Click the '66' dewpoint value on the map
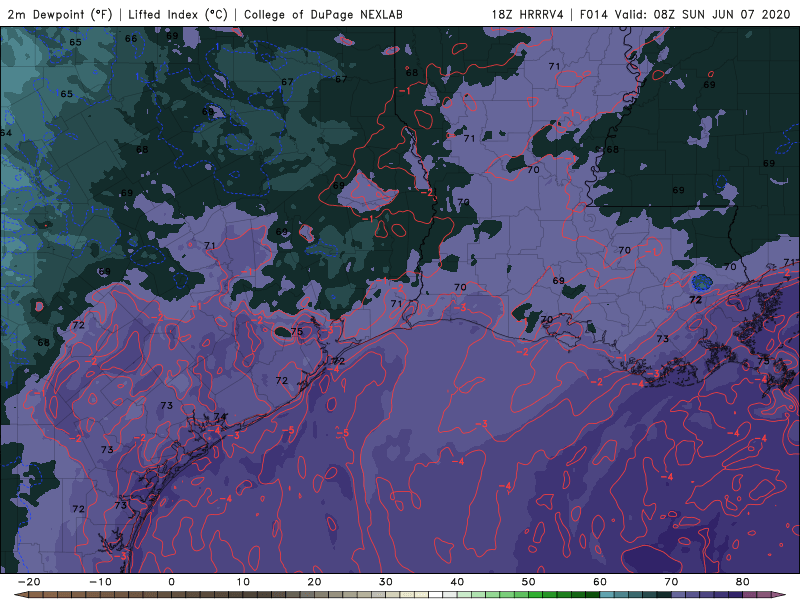800x600 pixels. [x=131, y=38]
